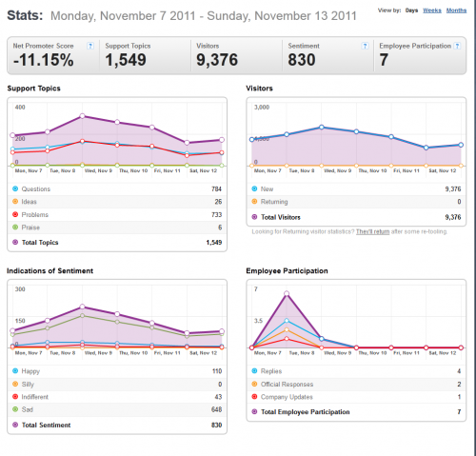Open the Employee Participation help icon
Viewport: 476px width, 456px height.
pyautogui.click(x=457, y=46)
